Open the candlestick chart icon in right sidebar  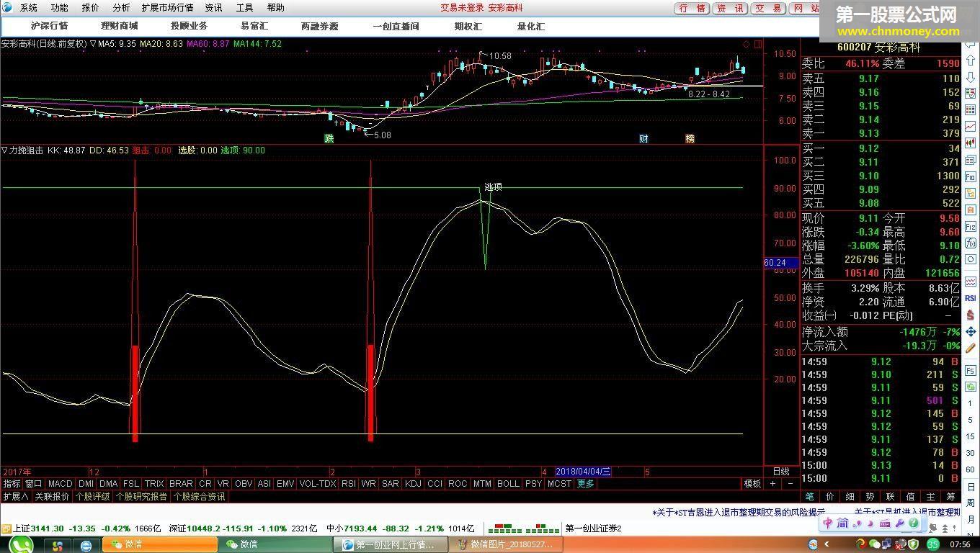click(970, 142)
